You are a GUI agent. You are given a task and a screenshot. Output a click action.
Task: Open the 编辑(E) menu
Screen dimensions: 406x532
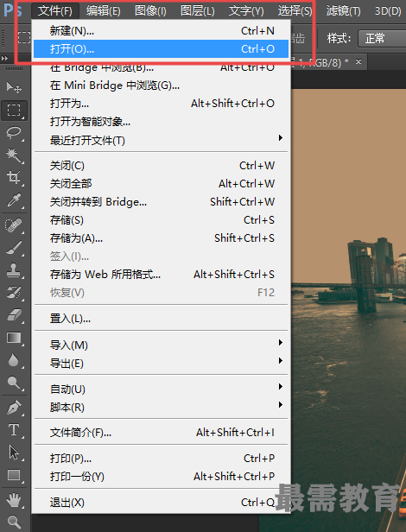click(x=103, y=11)
